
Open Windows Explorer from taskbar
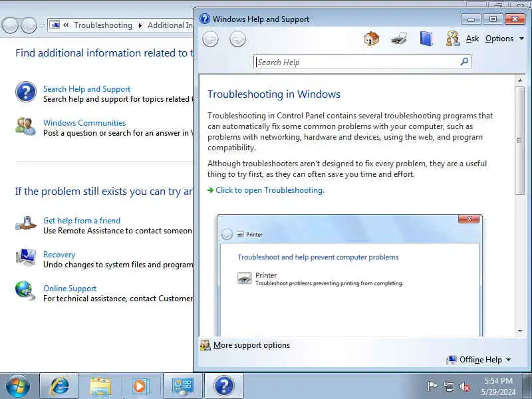click(100, 386)
